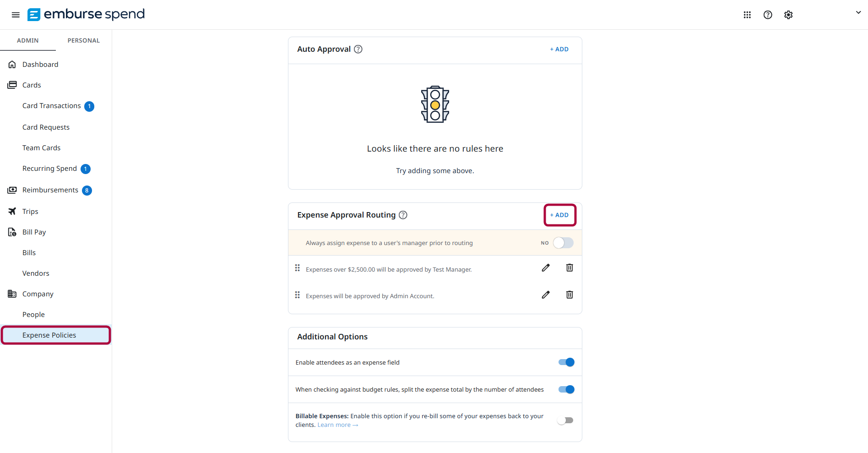The height and width of the screenshot is (453, 868).
Task: Toggle always assign expense to user's manager
Action: click(x=563, y=243)
